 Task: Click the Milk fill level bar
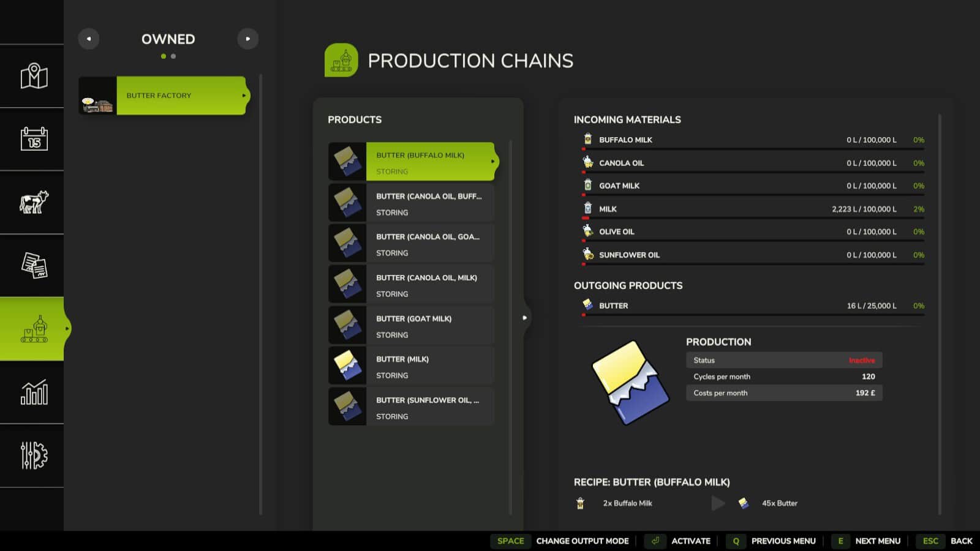tap(753, 218)
